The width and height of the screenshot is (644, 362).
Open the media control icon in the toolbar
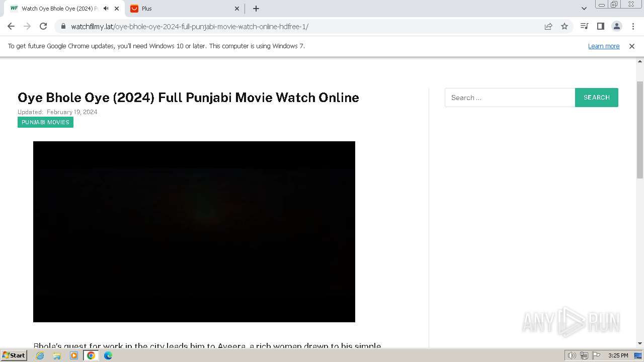[x=584, y=26]
